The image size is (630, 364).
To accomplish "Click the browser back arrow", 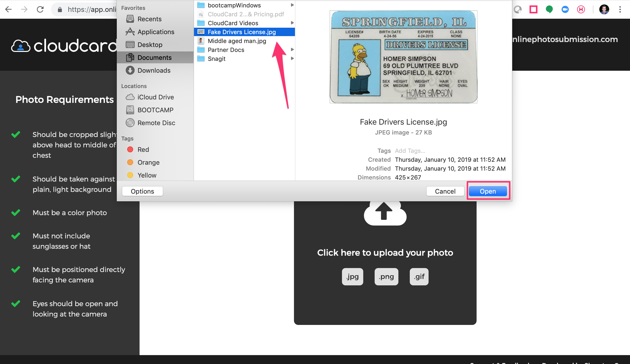I will coord(8,9).
